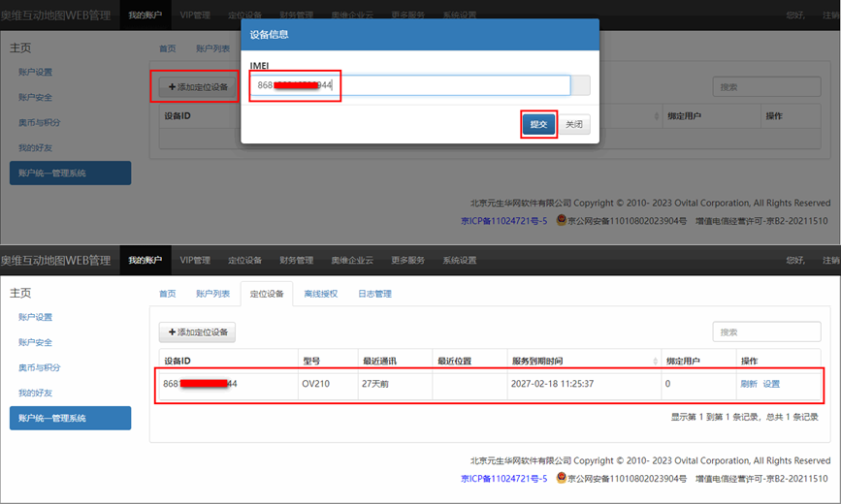Click 注销 in the undimmed navigation bar
This screenshot has width=841, height=504.
coord(831,260)
